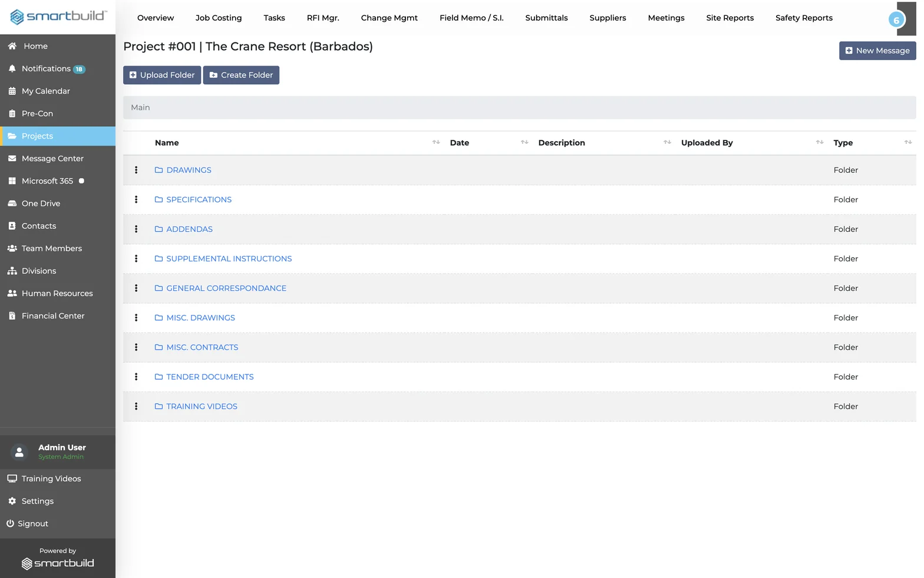Click the Signout power icon
924x578 pixels.
[10, 523]
